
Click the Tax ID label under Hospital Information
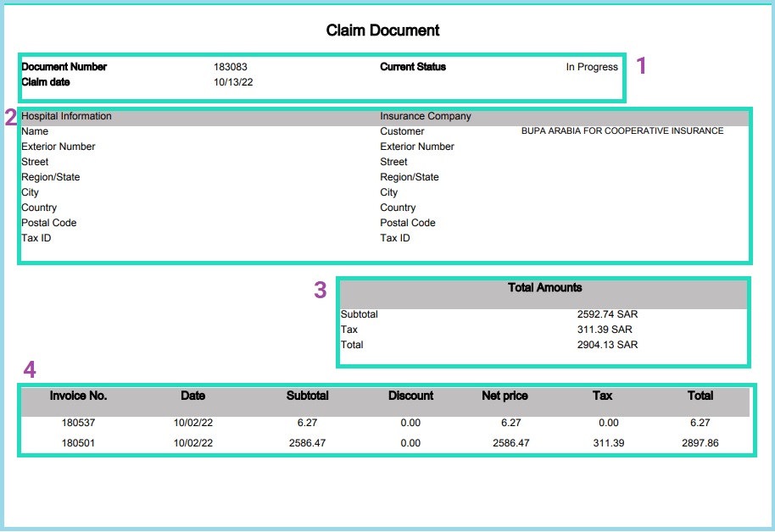pos(36,238)
